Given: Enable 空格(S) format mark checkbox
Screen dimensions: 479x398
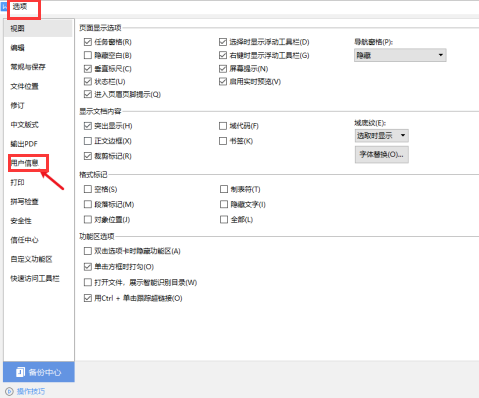Looking at the screenshot, I should point(88,189).
